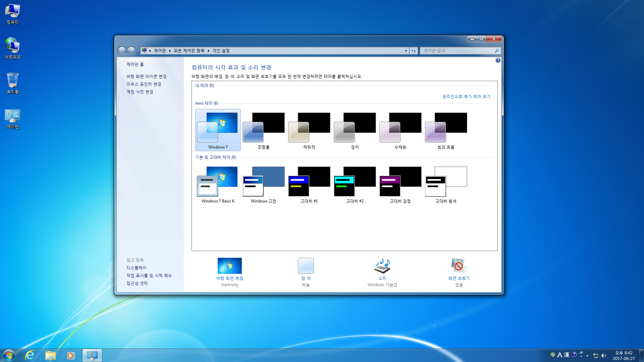Navigate to 마우스 포인터 변경
Viewport: 644px width, 362px height.
point(144,84)
